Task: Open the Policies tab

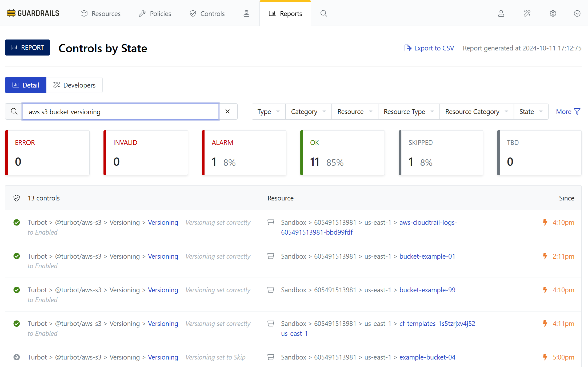Action: pos(155,13)
